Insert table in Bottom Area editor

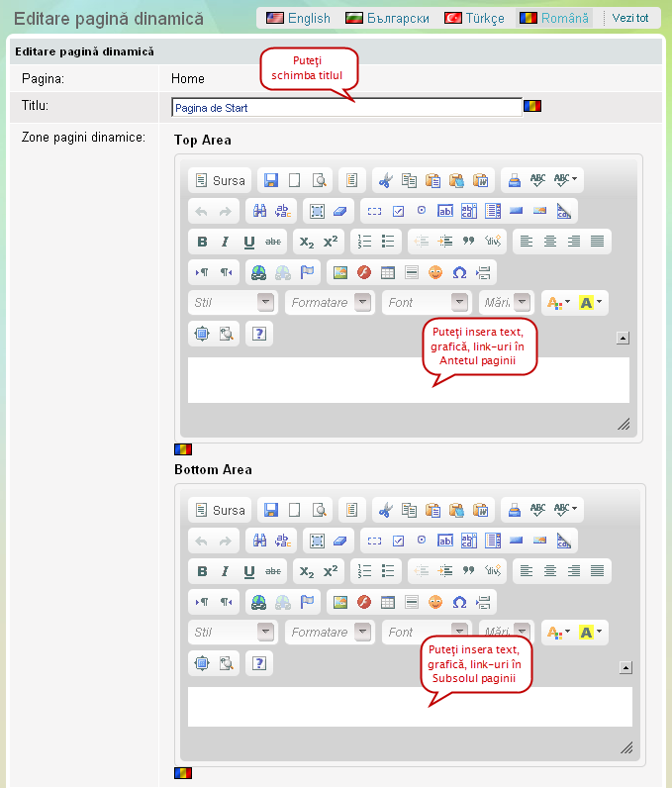[388, 602]
